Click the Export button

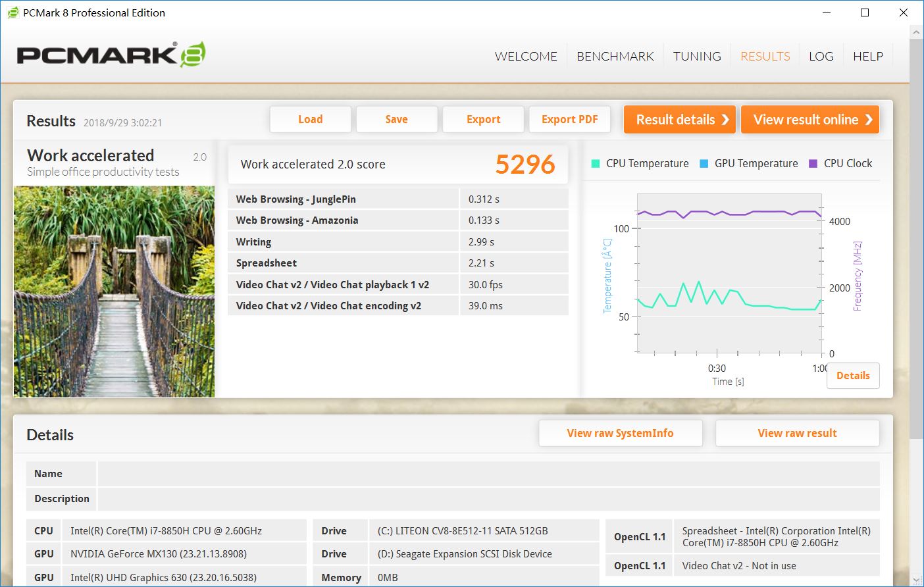[484, 119]
